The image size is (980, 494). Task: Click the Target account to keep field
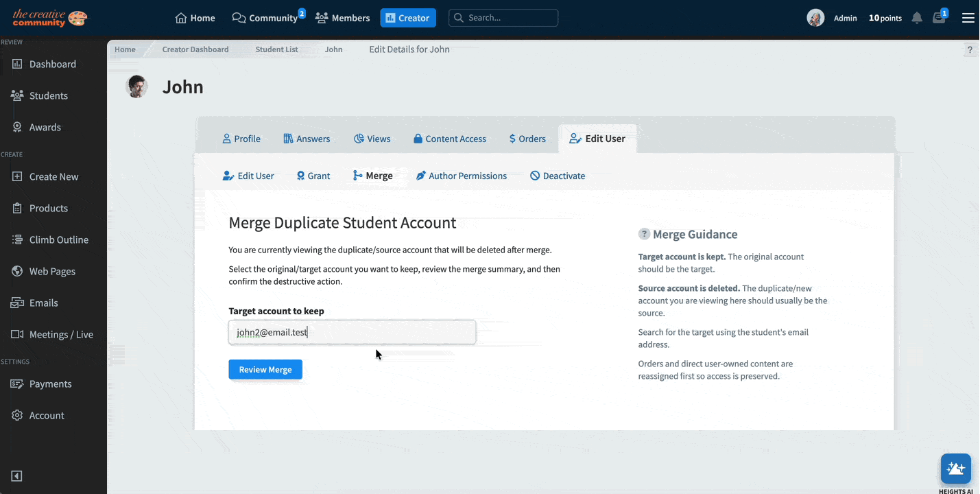point(352,333)
